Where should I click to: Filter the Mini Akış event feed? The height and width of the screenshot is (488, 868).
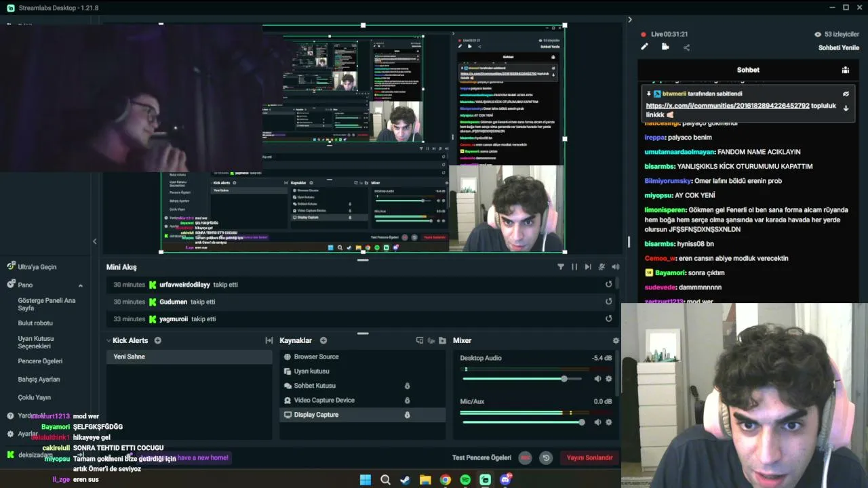[x=561, y=267]
